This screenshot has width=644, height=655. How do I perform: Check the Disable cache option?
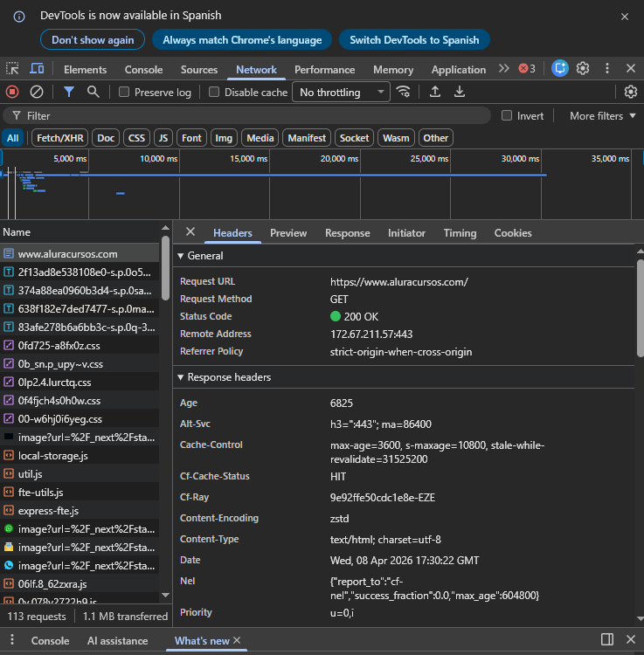[215, 93]
